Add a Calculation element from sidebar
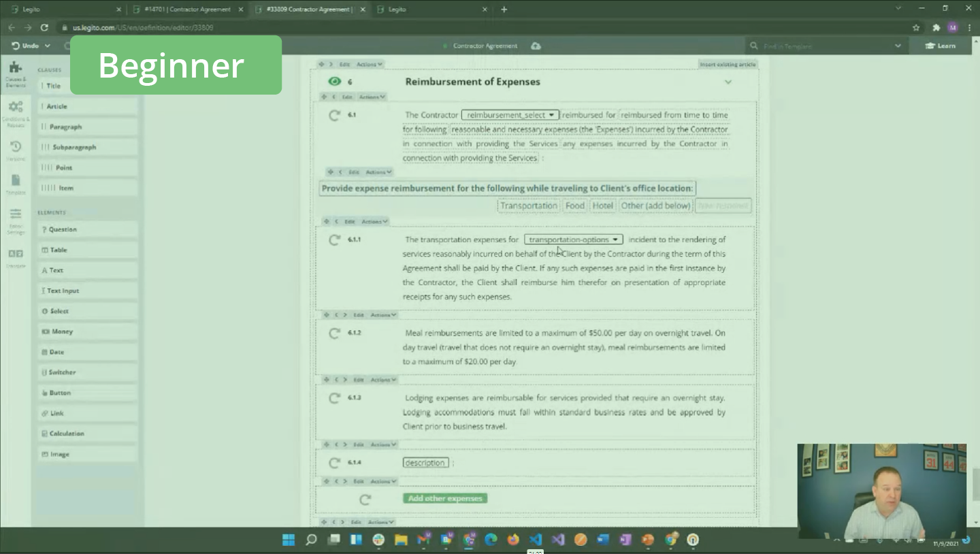This screenshot has width=980, height=554. pyautogui.click(x=88, y=434)
